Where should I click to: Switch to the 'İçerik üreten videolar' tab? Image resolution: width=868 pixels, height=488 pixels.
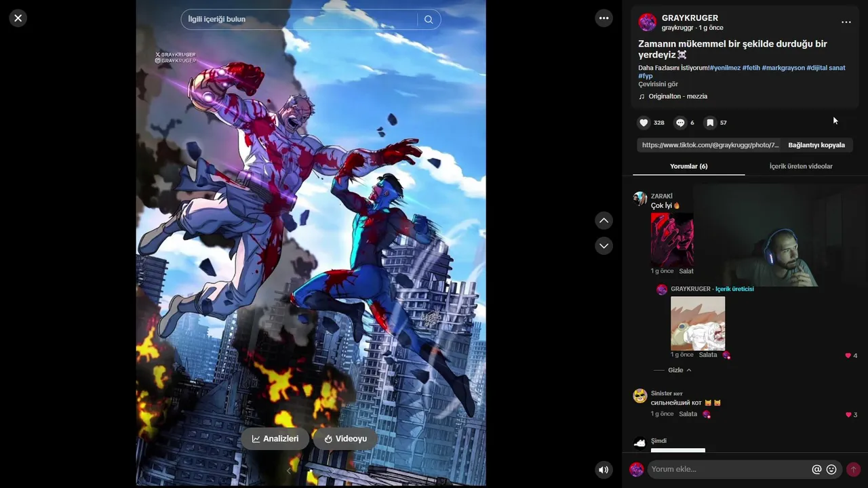[x=801, y=166]
